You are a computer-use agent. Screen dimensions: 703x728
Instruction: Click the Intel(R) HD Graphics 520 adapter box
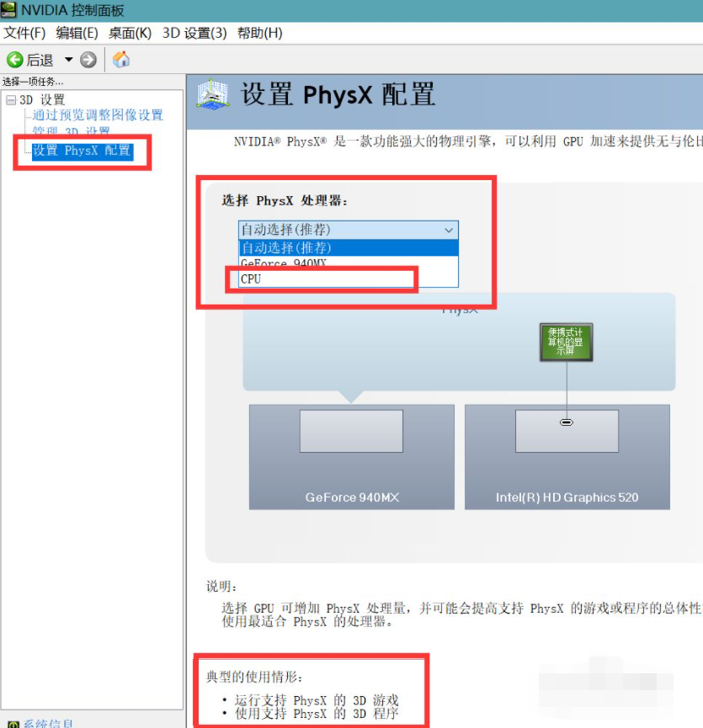(x=567, y=457)
